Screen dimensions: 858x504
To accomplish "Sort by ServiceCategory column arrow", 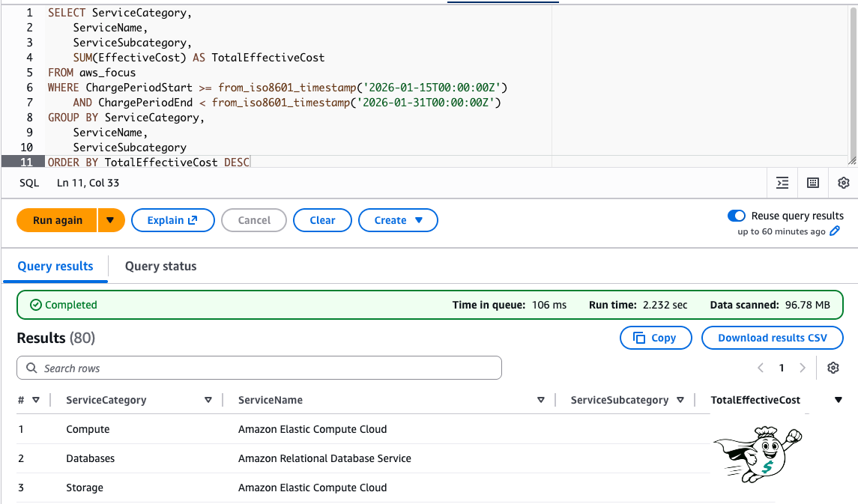I will [208, 400].
